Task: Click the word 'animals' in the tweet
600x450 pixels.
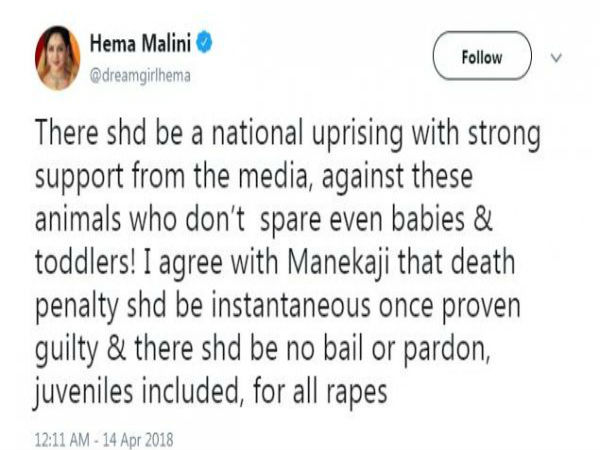Action: (x=78, y=219)
